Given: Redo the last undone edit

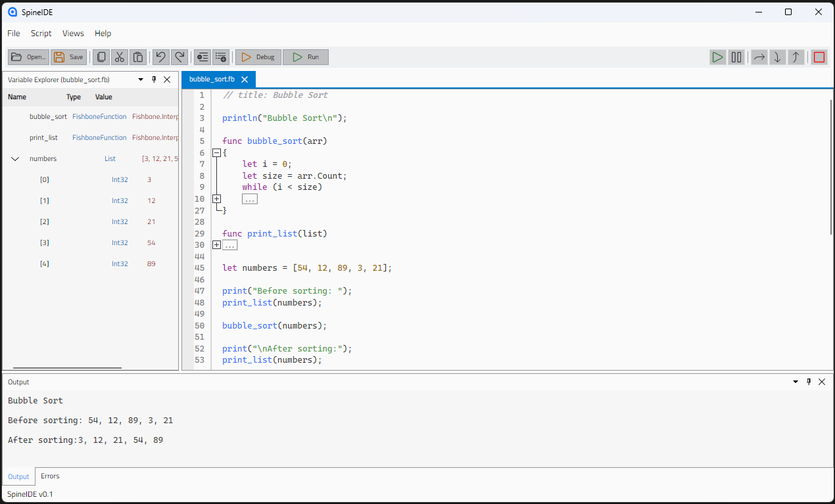Looking at the screenshot, I should [x=179, y=57].
